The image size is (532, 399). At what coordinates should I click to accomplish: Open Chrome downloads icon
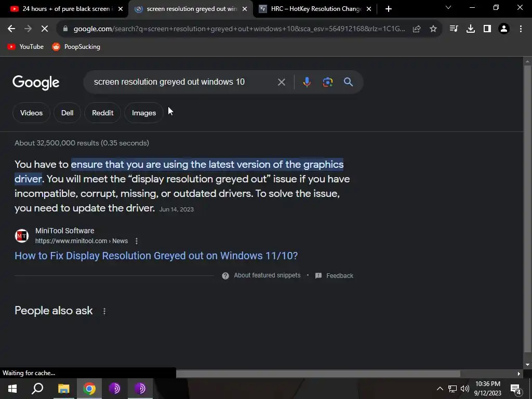coord(471,29)
